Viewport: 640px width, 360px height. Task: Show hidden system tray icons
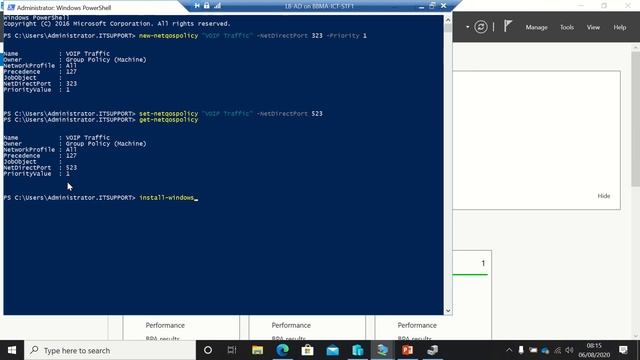point(509,350)
